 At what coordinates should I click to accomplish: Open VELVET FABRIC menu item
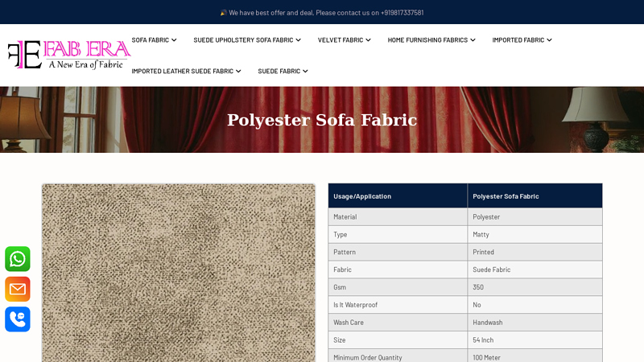[341, 39]
